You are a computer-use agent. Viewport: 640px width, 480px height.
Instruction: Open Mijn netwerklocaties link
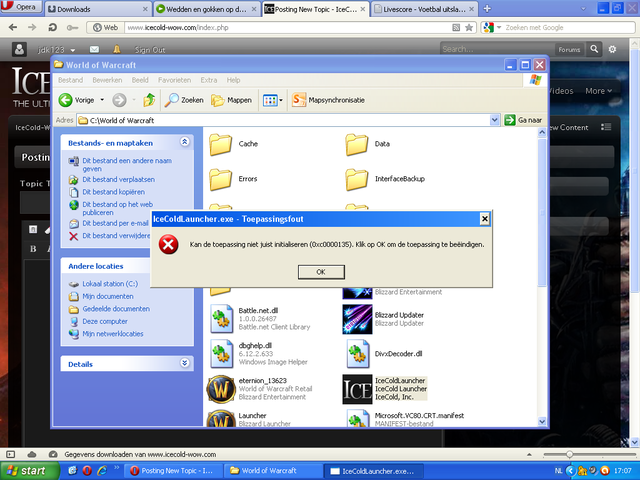coord(113,334)
